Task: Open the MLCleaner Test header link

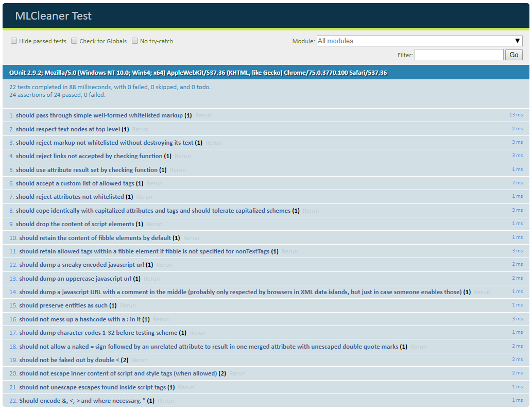Action: (x=53, y=16)
